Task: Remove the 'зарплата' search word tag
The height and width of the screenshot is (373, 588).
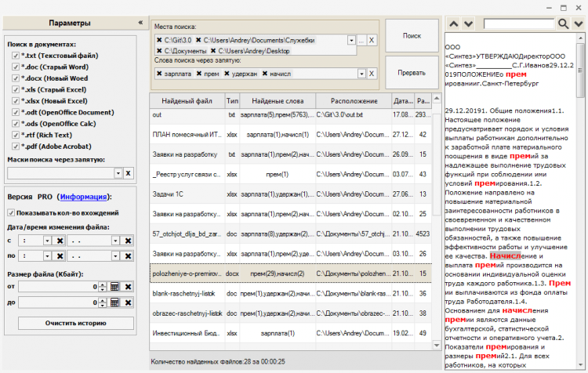Action: click(x=159, y=74)
